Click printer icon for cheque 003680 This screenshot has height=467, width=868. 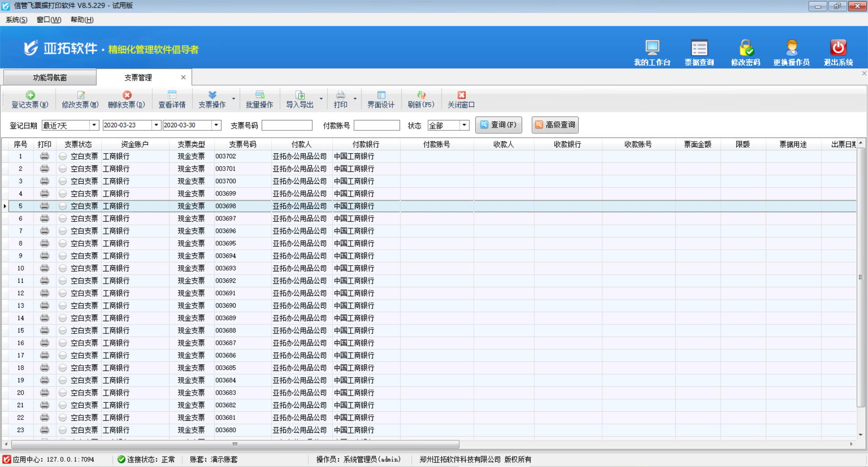tap(44, 430)
